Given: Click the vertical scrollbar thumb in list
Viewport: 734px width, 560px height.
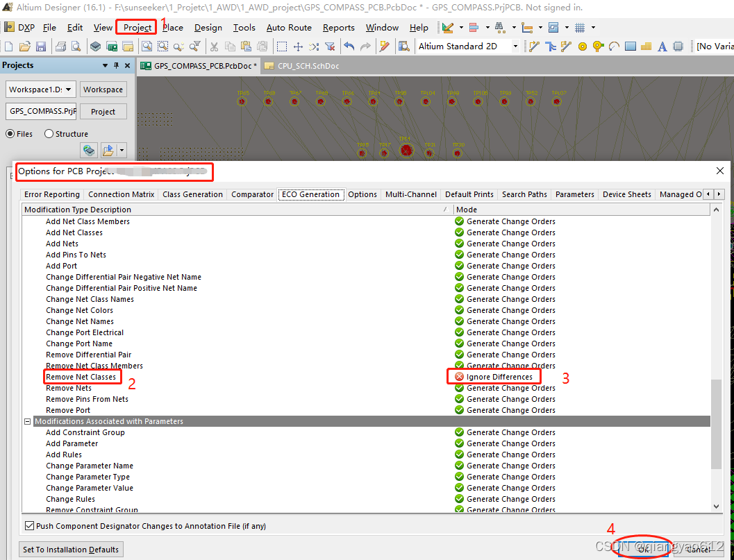Looking at the screenshot, I should 716,424.
